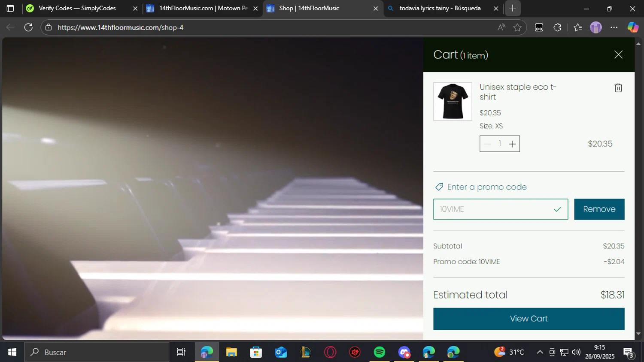Open the browser profile avatar
The width and height of the screenshot is (644, 362).
[595, 27]
